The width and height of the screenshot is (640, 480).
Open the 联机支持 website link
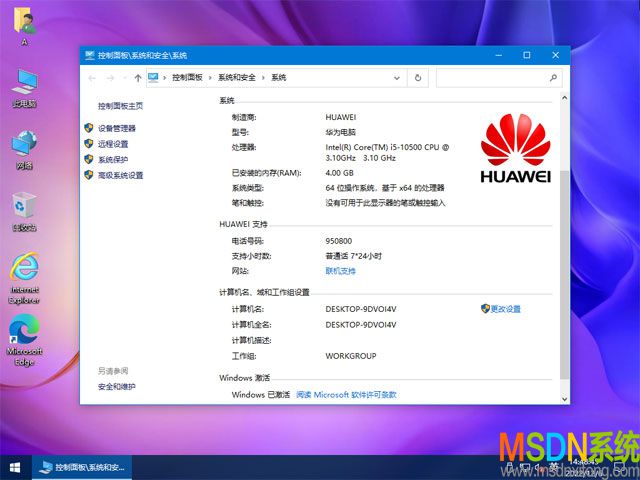(340, 271)
